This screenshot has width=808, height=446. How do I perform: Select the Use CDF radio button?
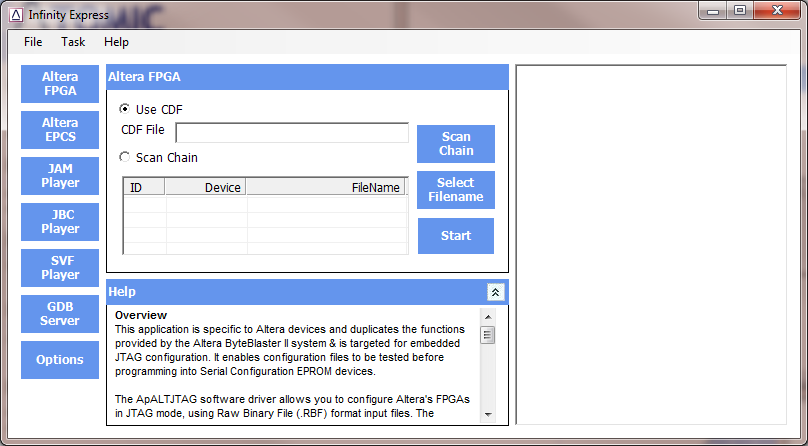[125, 109]
